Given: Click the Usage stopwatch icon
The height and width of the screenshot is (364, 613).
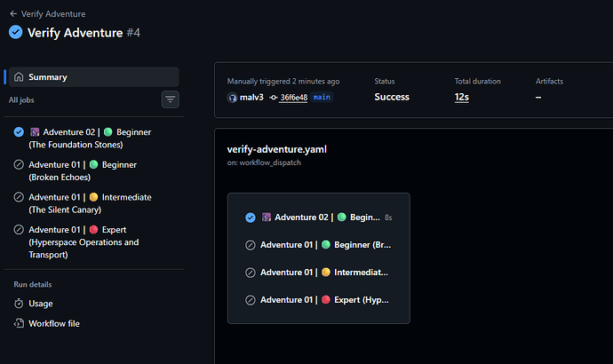Looking at the screenshot, I should 19,304.
